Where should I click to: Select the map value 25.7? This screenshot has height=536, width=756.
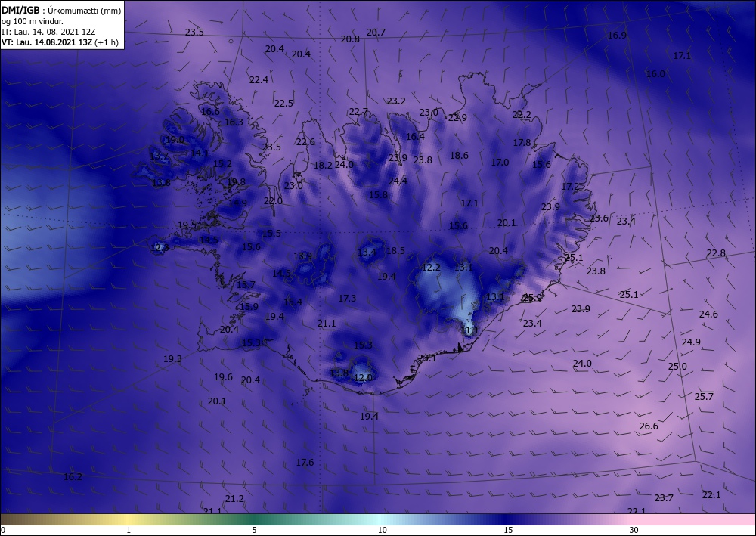click(704, 397)
